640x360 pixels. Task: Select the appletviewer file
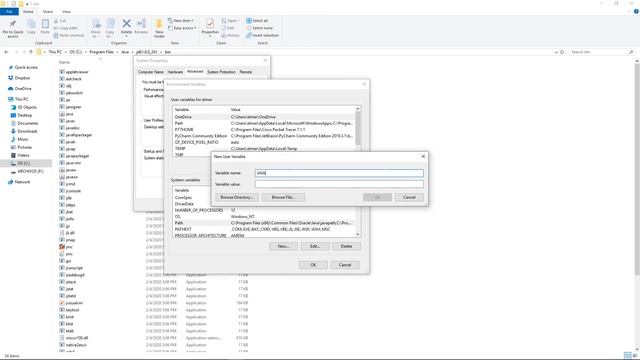pos(74,72)
